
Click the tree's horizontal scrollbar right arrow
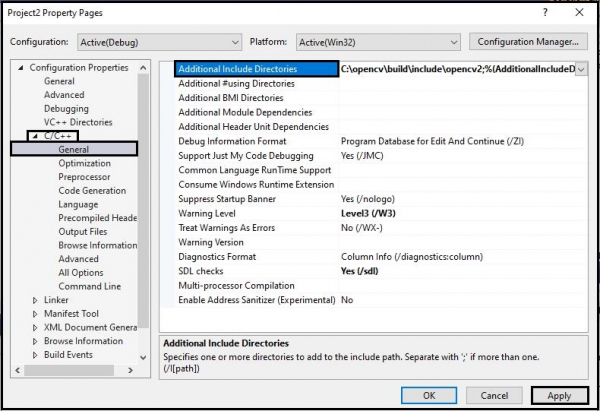click(130, 370)
